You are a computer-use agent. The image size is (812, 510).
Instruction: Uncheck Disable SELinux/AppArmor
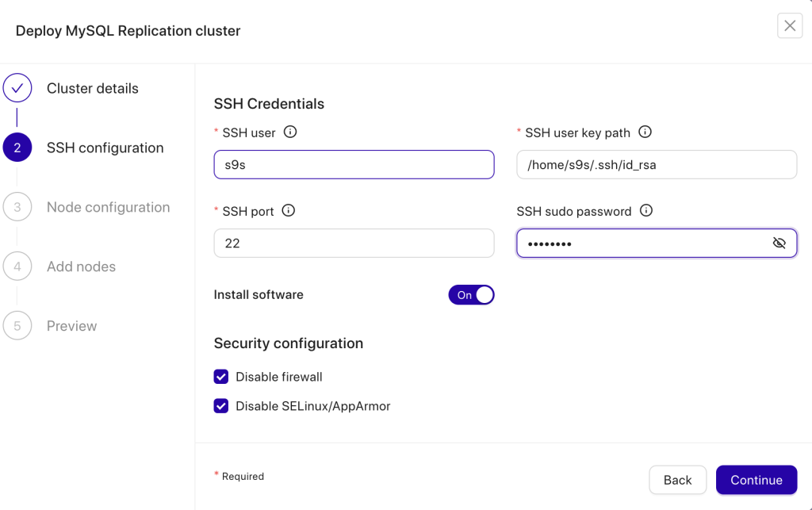pos(220,405)
